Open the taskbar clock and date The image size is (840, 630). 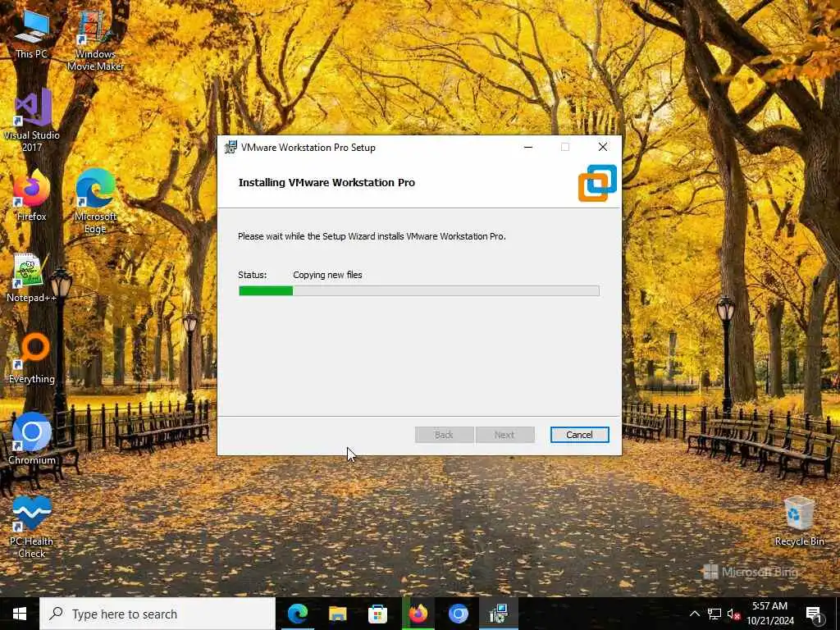tap(769, 614)
